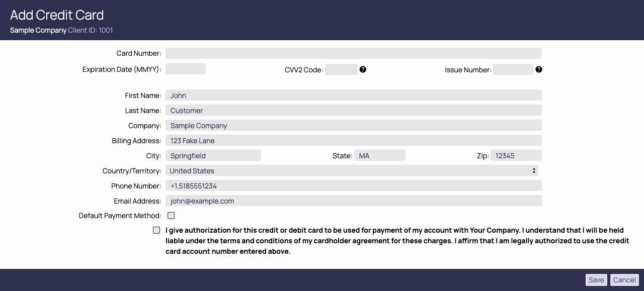
Task: Click the Billing Address field
Action: pyautogui.click(x=354, y=141)
